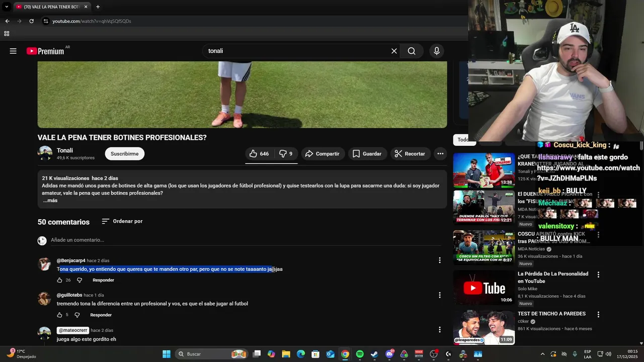644x362 pixels.
Task: Open @mateocrerr's profile badge
Action: (x=73, y=330)
